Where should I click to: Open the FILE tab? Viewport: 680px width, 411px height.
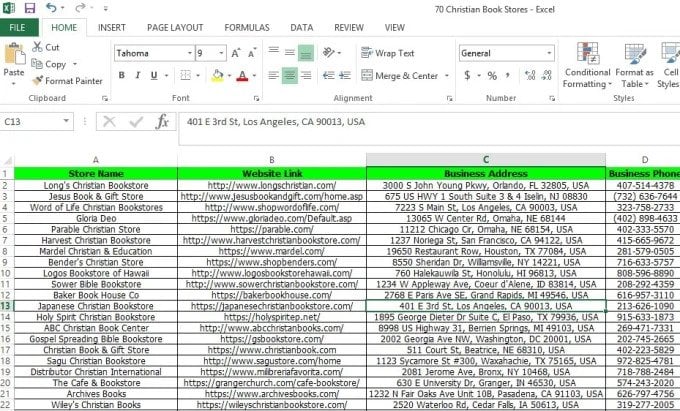pos(17,27)
